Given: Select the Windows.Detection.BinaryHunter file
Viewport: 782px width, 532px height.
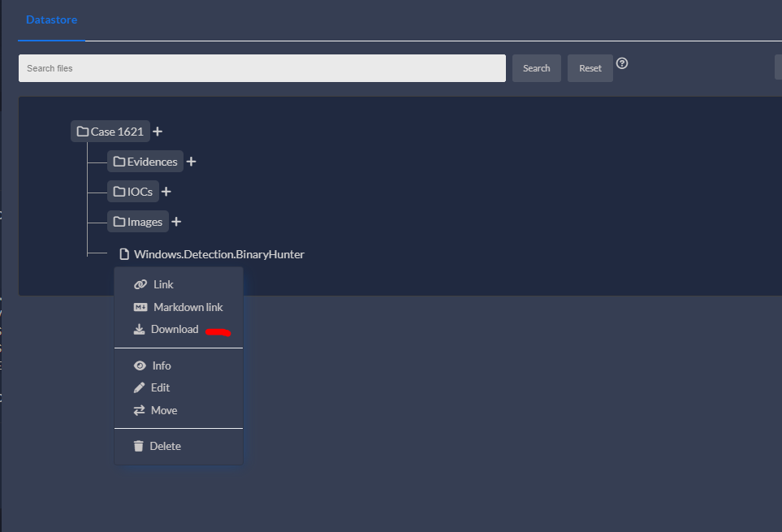Looking at the screenshot, I should click(219, 253).
